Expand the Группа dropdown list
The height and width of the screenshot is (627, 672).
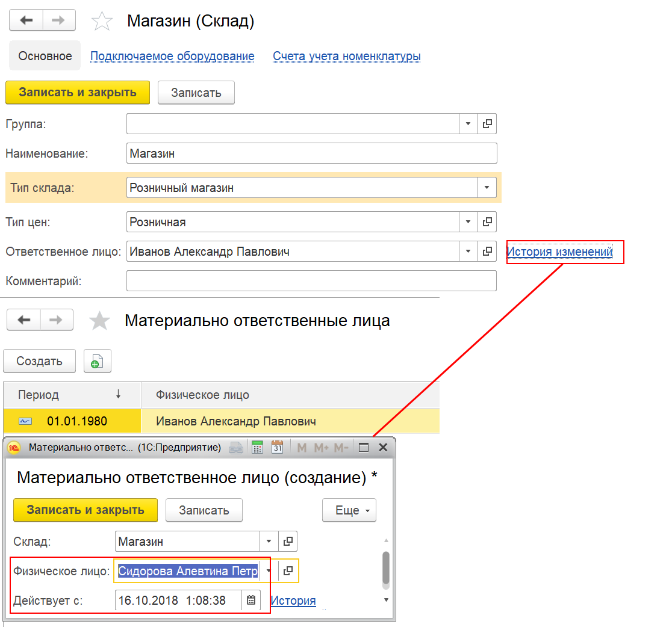coord(468,124)
